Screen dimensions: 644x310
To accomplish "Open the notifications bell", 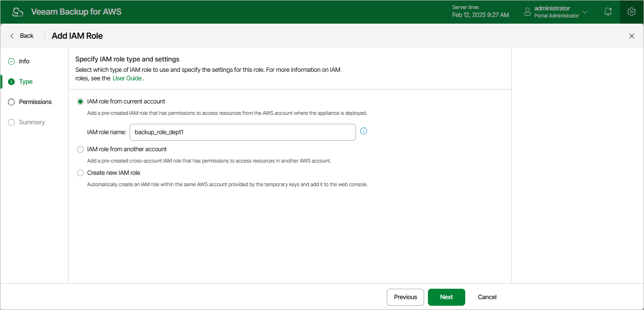I will click(x=608, y=12).
